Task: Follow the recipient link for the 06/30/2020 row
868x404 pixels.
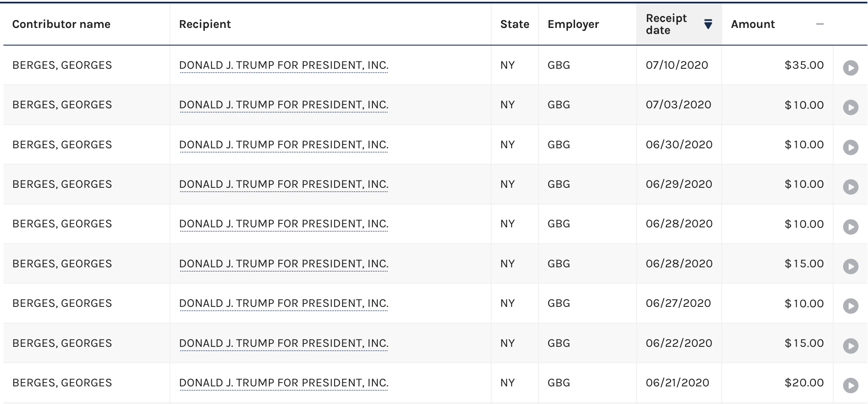Action: click(283, 145)
